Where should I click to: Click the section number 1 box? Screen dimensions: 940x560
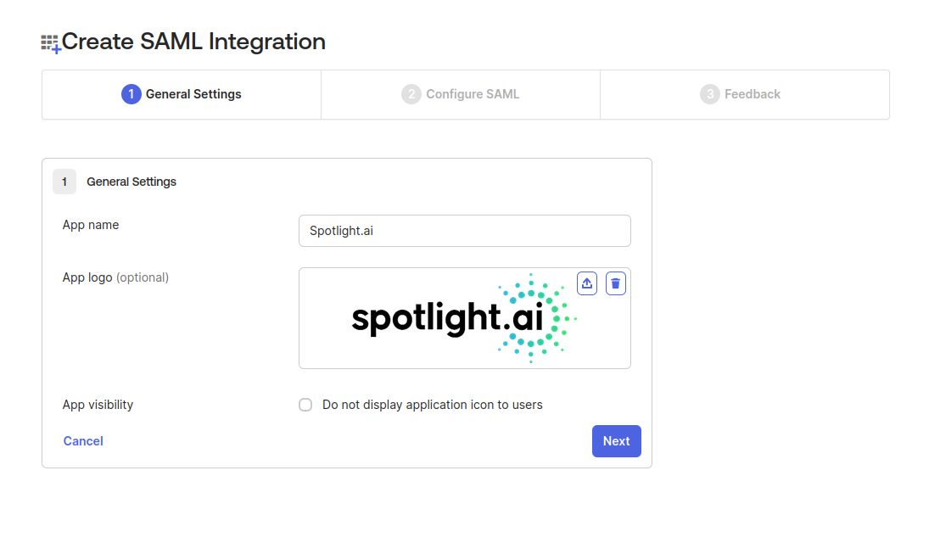click(64, 182)
